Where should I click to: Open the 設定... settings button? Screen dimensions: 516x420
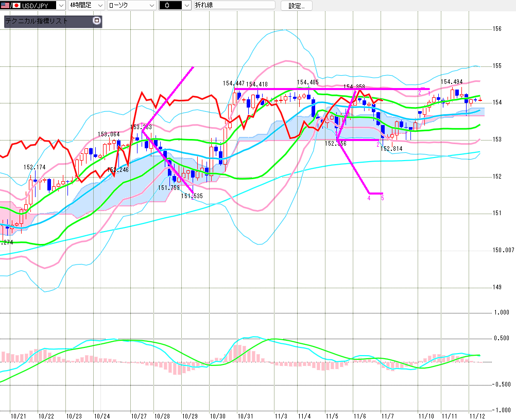[x=296, y=6]
